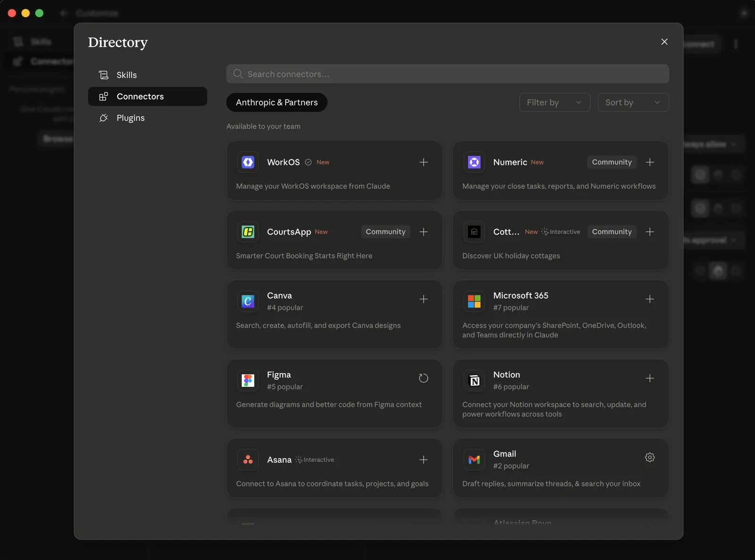Open the Gmail connector title
The width and height of the screenshot is (755, 560).
point(504,454)
